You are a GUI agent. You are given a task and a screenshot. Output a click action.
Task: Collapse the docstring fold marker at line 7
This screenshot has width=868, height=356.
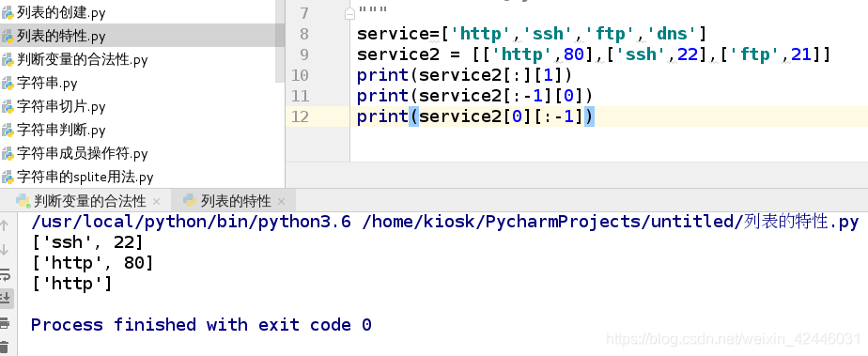click(349, 13)
